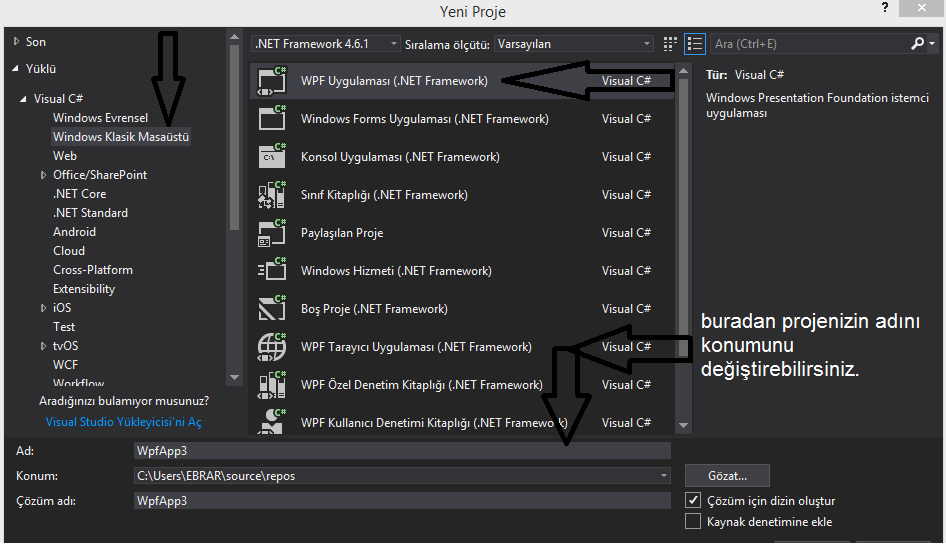This screenshot has width=946, height=547.
Task: Open the Konum path dropdown arrow
Action: coord(664,476)
